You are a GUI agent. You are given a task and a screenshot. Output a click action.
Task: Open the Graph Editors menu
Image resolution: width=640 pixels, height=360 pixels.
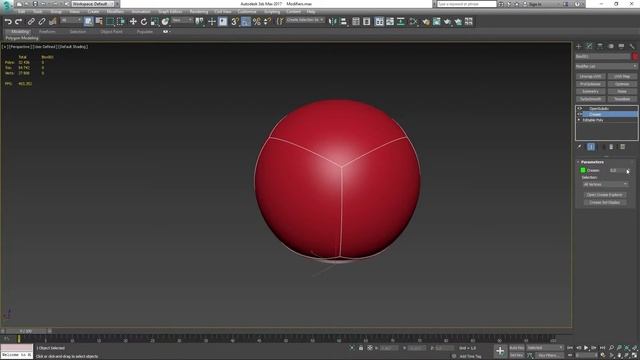(x=170, y=12)
